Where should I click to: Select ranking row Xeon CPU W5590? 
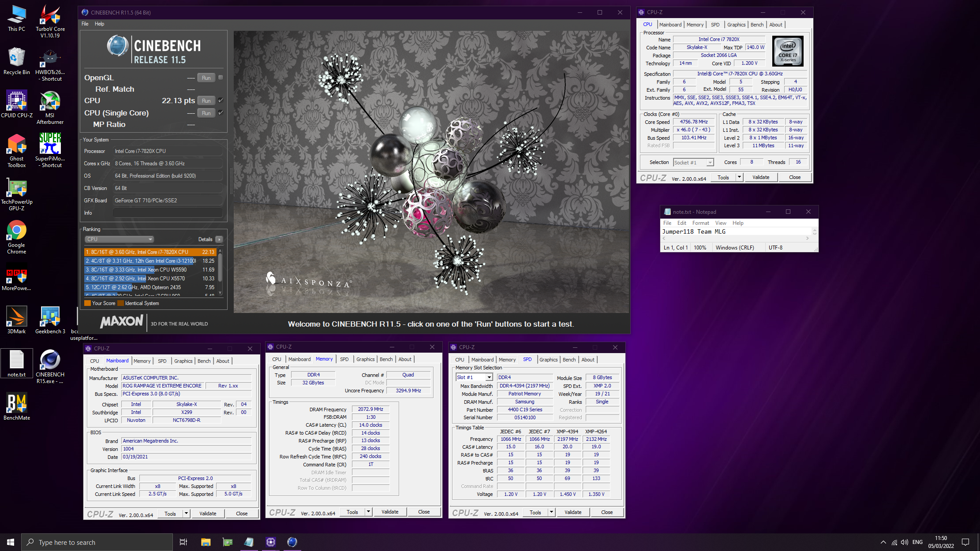150,270
